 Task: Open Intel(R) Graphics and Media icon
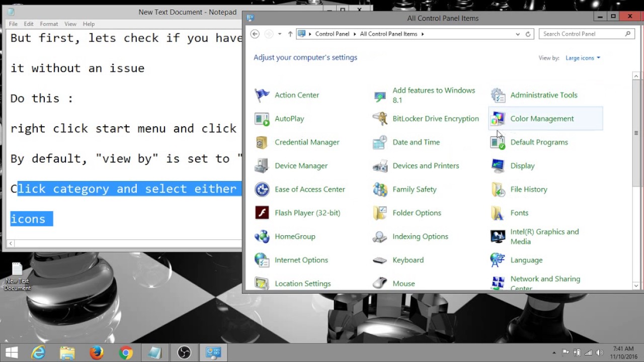click(x=498, y=236)
